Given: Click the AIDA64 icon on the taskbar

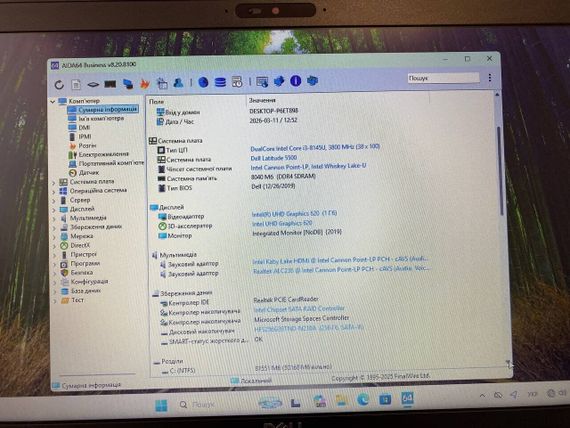Looking at the screenshot, I should pos(407,399).
